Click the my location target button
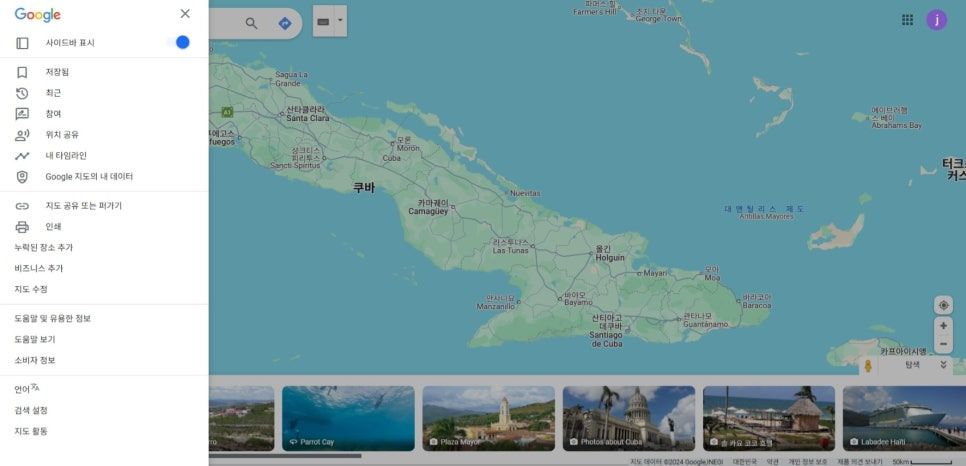The height and width of the screenshot is (466, 966). [943, 305]
